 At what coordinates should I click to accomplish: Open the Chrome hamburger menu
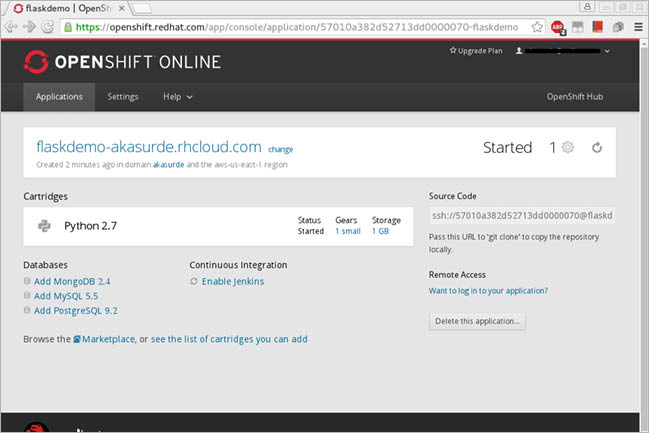(638, 27)
